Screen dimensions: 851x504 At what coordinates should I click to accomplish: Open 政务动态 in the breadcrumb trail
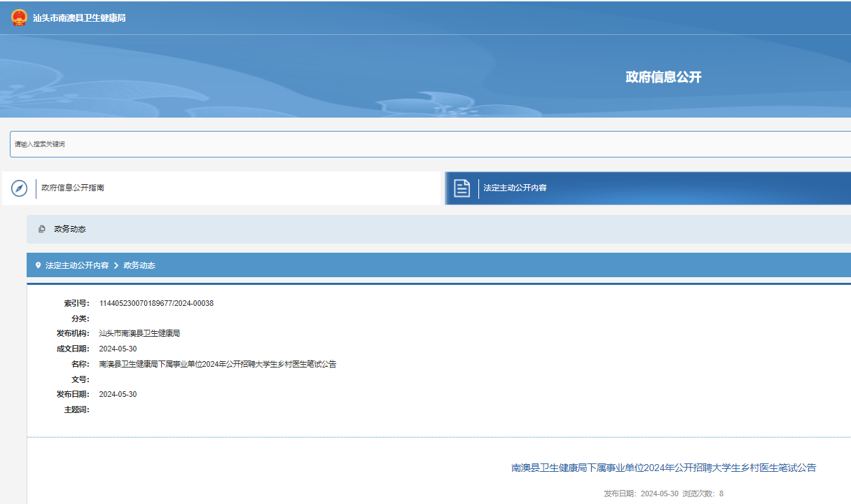pyautogui.click(x=139, y=265)
